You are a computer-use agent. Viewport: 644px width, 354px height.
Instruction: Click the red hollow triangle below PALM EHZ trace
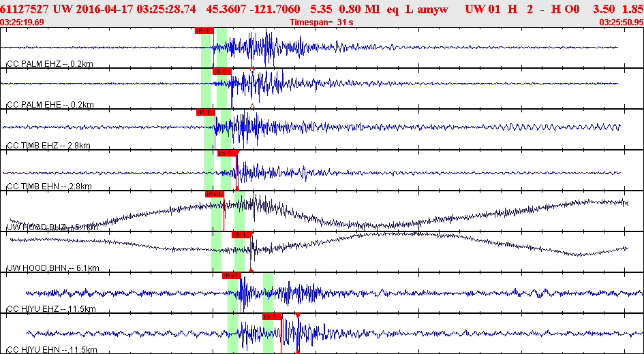coord(252,71)
